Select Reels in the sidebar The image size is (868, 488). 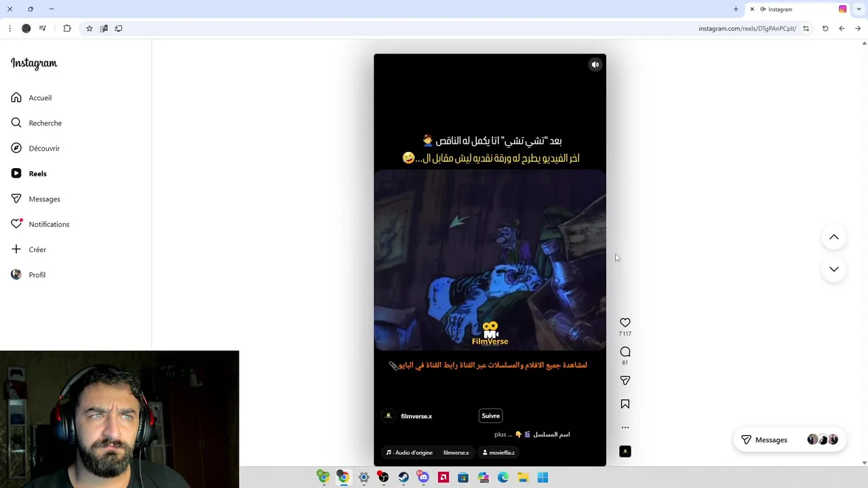(x=28, y=174)
